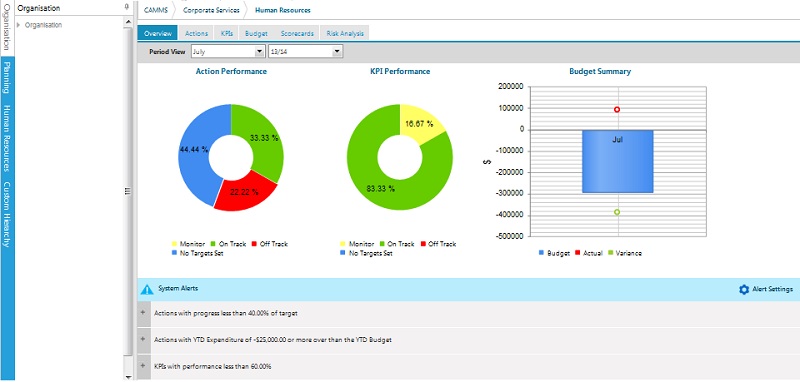800x382 pixels.
Task: Click the Action Performance chart title
Action: (231, 71)
